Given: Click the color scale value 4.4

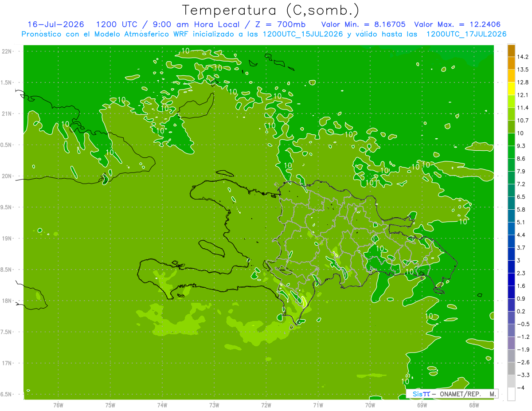Looking at the screenshot, I should click(x=521, y=235).
